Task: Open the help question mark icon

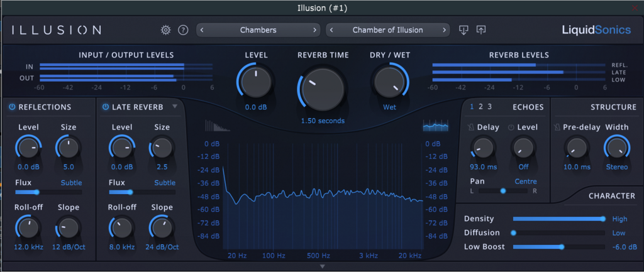Action: (x=183, y=30)
